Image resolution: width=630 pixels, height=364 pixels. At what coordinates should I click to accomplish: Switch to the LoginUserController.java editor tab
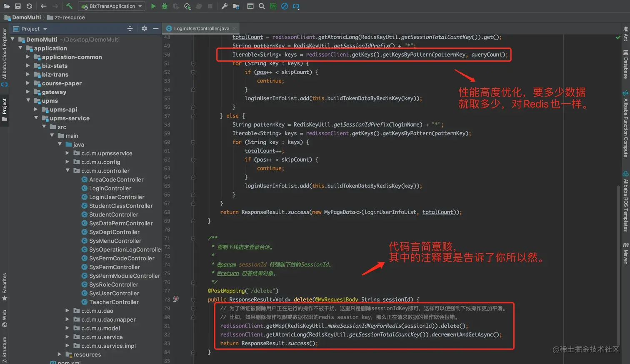pos(201,28)
